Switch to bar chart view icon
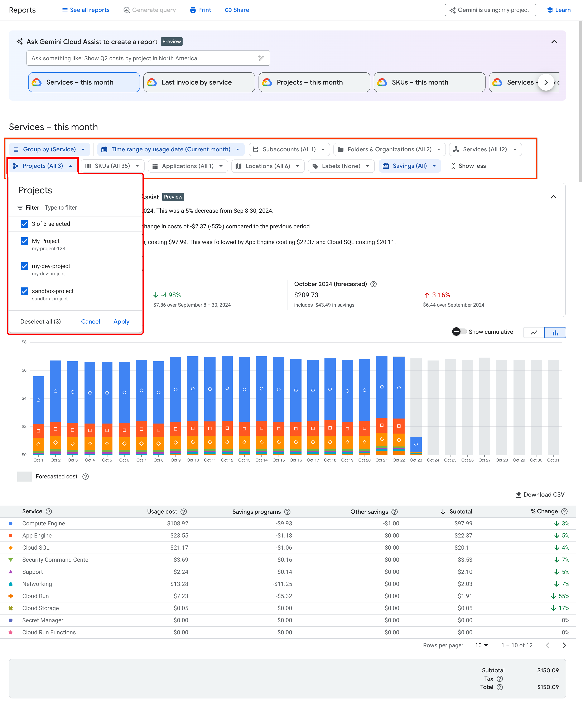588x707 pixels. (x=555, y=333)
